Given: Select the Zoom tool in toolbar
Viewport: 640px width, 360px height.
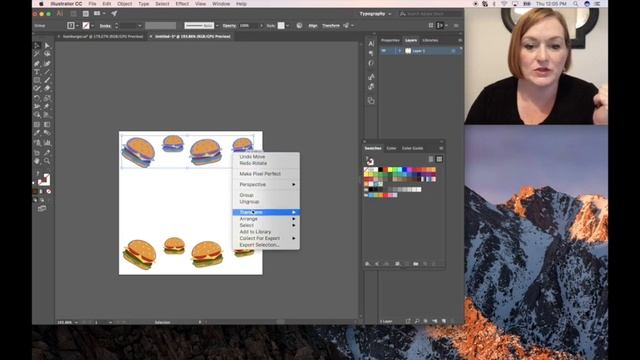Looking at the screenshot, I should tap(47, 161).
